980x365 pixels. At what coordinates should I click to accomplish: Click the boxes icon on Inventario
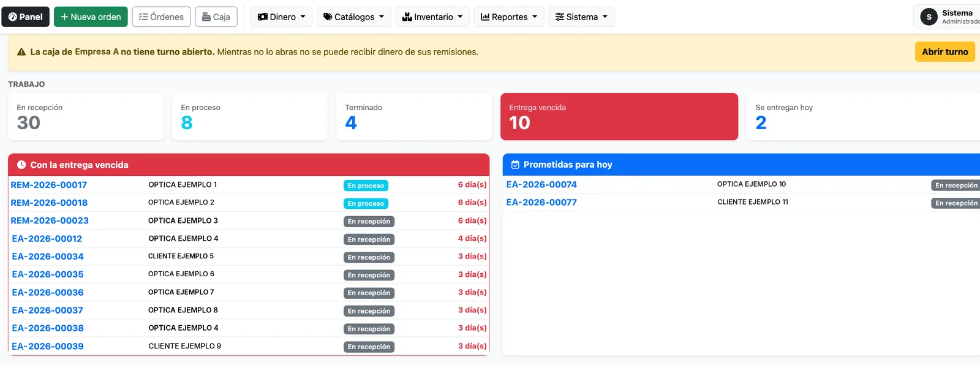[407, 17]
